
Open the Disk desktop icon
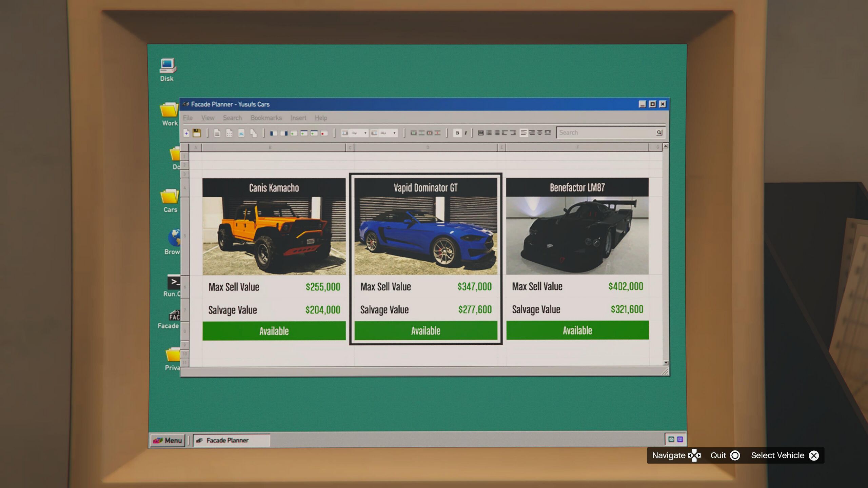click(167, 66)
